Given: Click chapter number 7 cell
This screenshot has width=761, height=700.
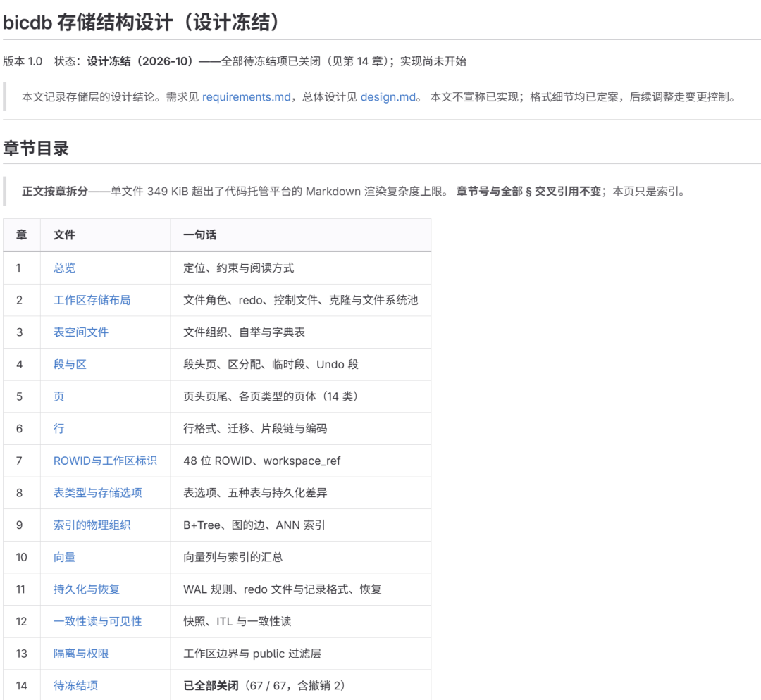Looking at the screenshot, I should 21,461.
